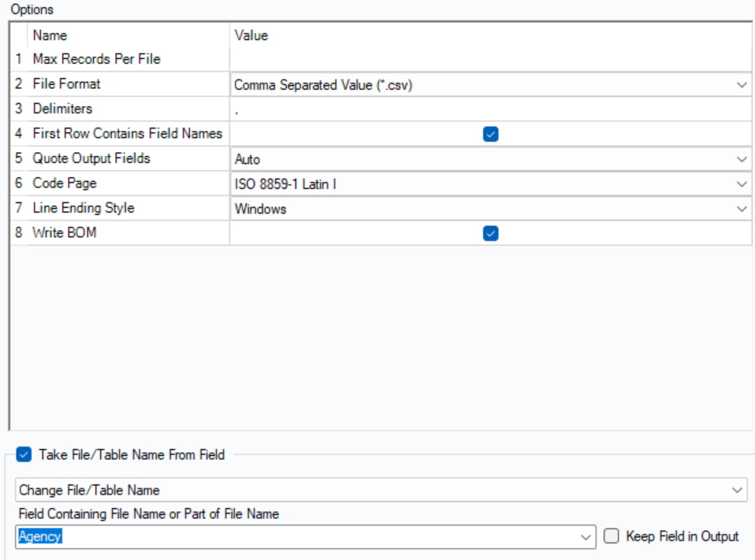The width and height of the screenshot is (755, 560).
Task: Enable Keep Field in Output checkbox
Action: tap(612, 536)
